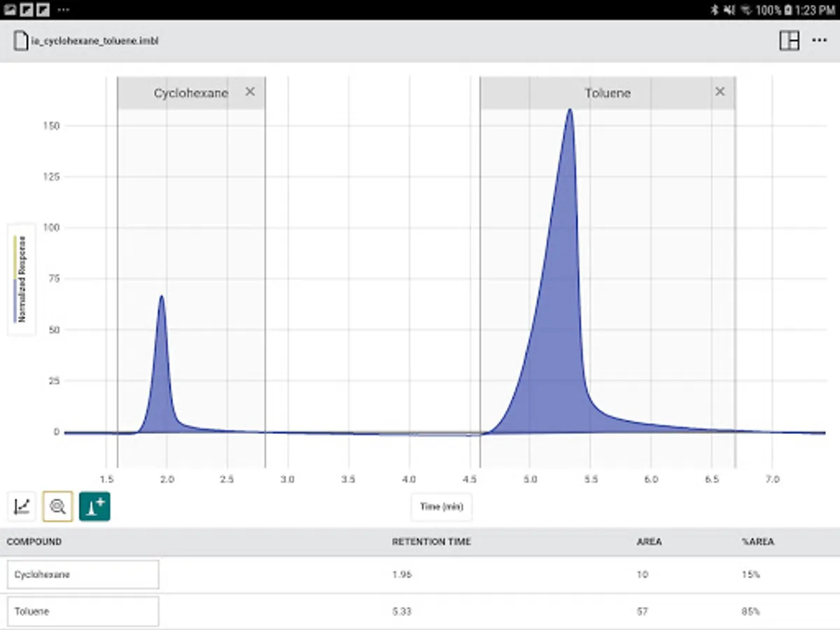Viewport: 840px width, 630px height.
Task: Toggle the add peak integration tool
Action: (94, 506)
